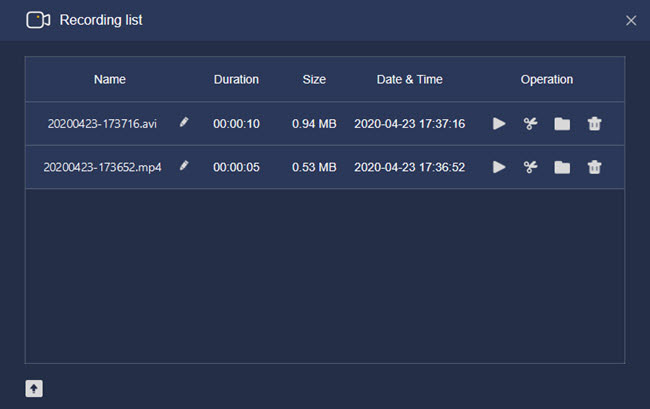Screen dimensions: 650x409
Task: Sort by the Name column header
Action: 110,79
